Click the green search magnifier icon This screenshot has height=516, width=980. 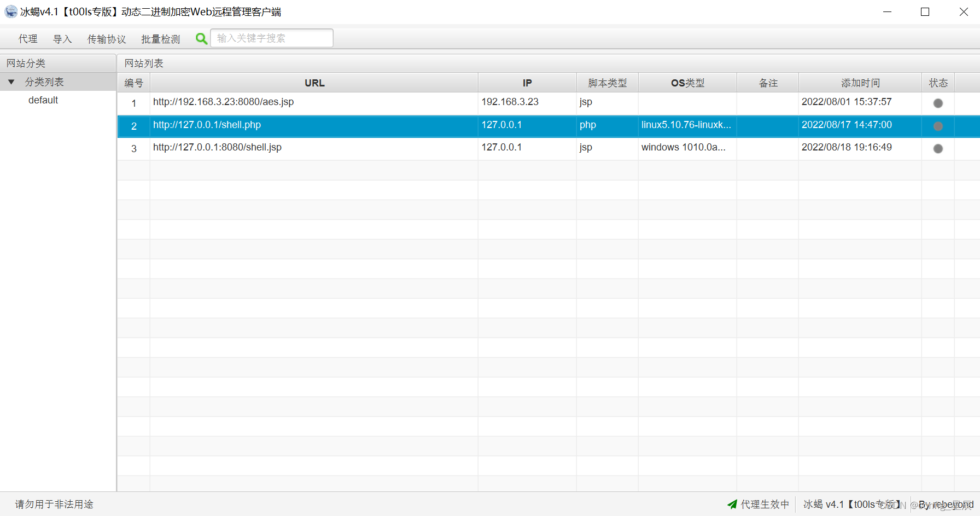(x=201, y=38)
